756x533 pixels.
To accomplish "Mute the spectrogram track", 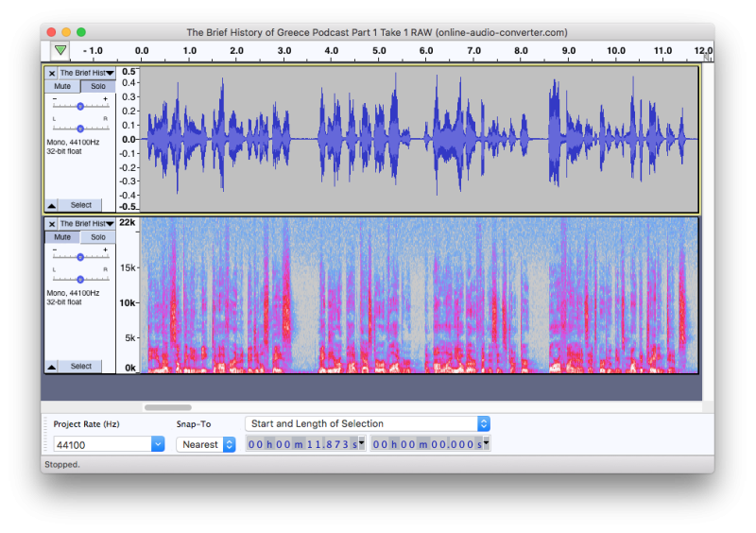I will [62, 237].
